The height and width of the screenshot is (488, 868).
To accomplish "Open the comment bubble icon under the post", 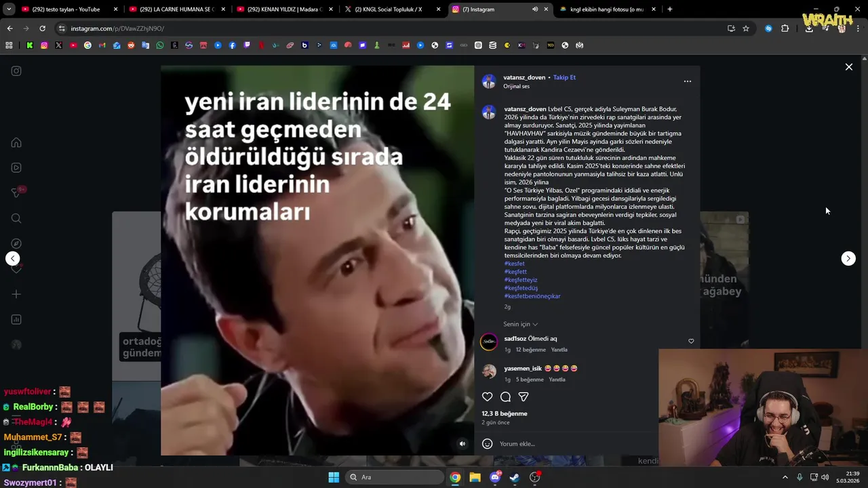I will click(505, 396).
